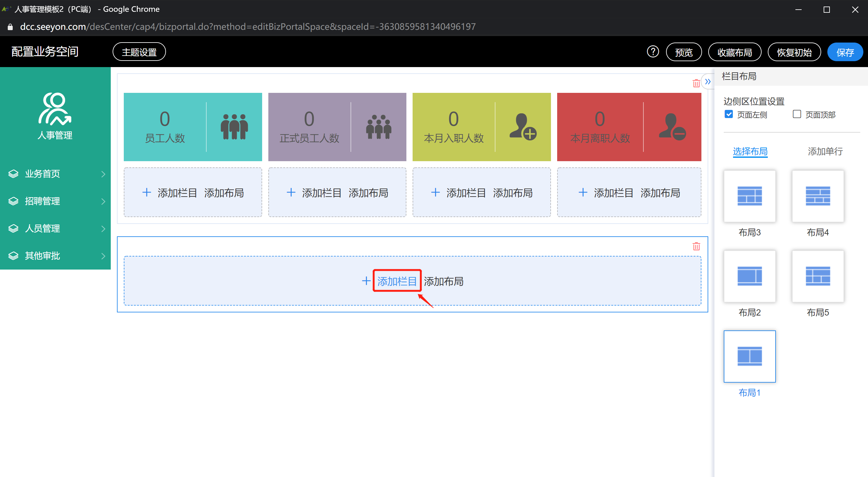
Task: Click the Chrome address bar URL
Action: [248, 27]
